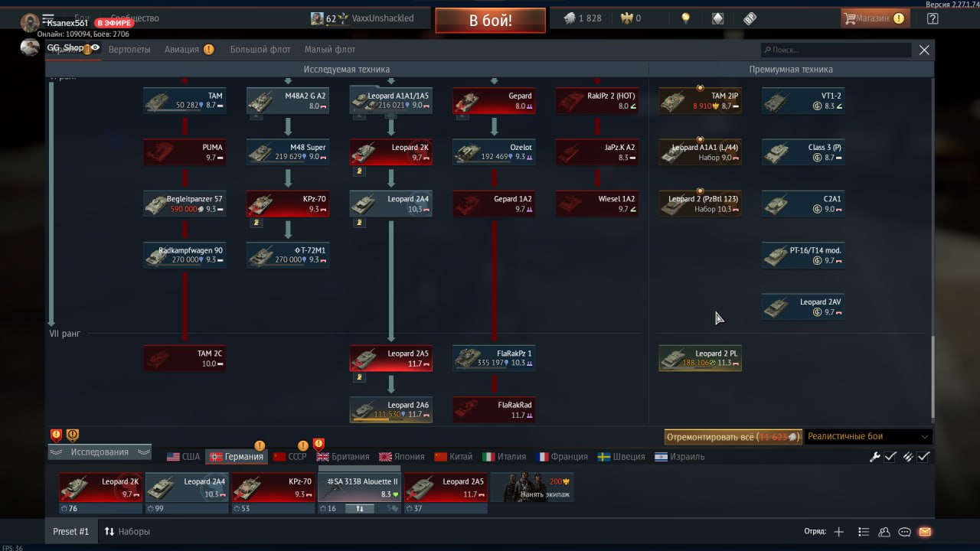This screenshot has height=551, width=980.
Task: Click the silver lions balance 1 828
Action: pyautogui.click(x=583, y=18)
